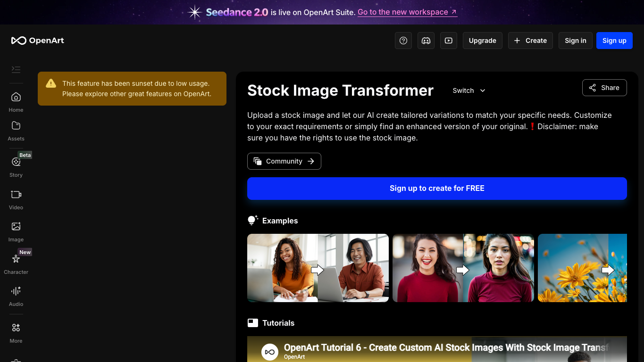The width and height of the screenshot is (644, 362).
Task: Open the OpenArt logo home link
Action: pyautogui.click(x=38, y=41)
